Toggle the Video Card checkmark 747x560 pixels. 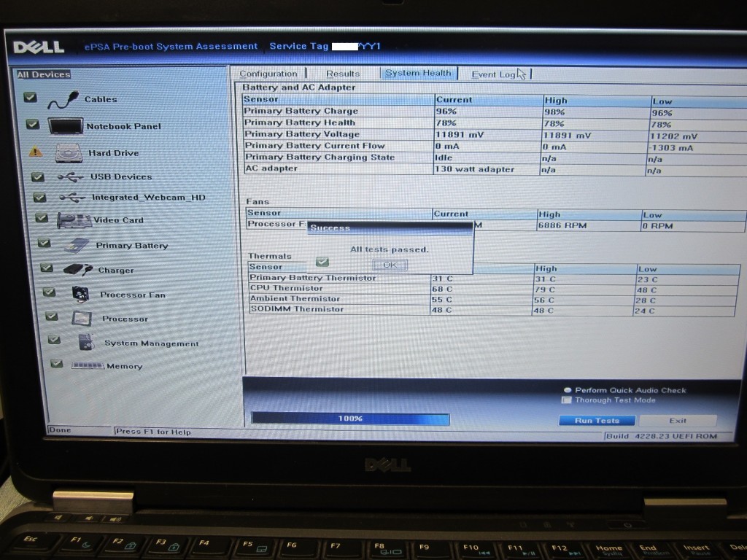42,218
